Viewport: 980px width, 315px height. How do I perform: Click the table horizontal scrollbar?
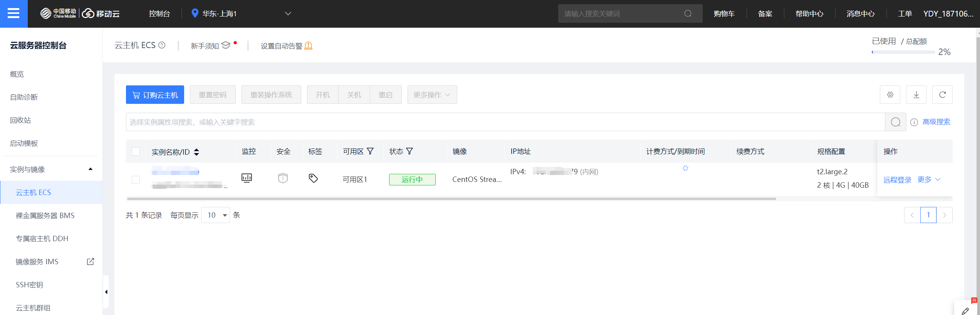(x=451, y=199)
